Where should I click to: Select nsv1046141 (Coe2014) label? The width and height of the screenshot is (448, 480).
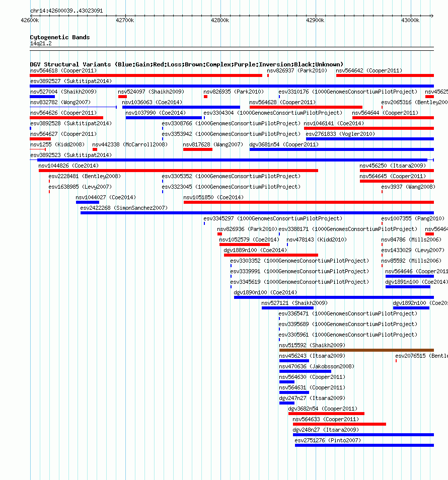334,123
